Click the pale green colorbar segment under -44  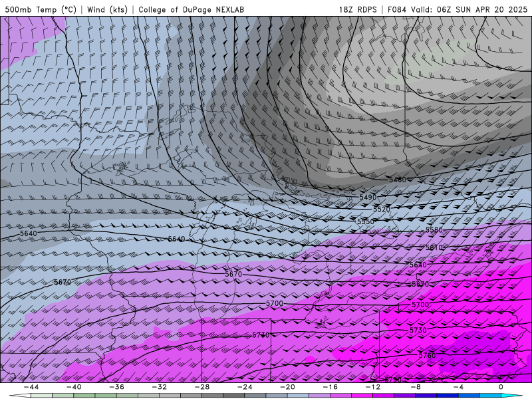[41, 396]
